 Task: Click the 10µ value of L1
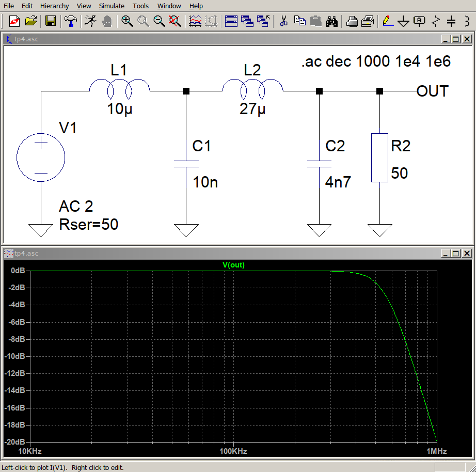(x=120, y=109)
